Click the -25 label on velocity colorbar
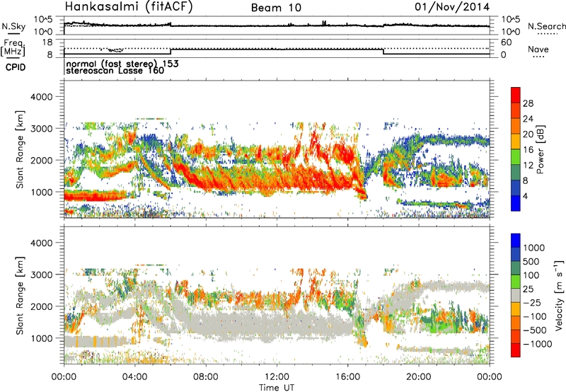Screen dimensions: 566x392 (x=533, y=303)
